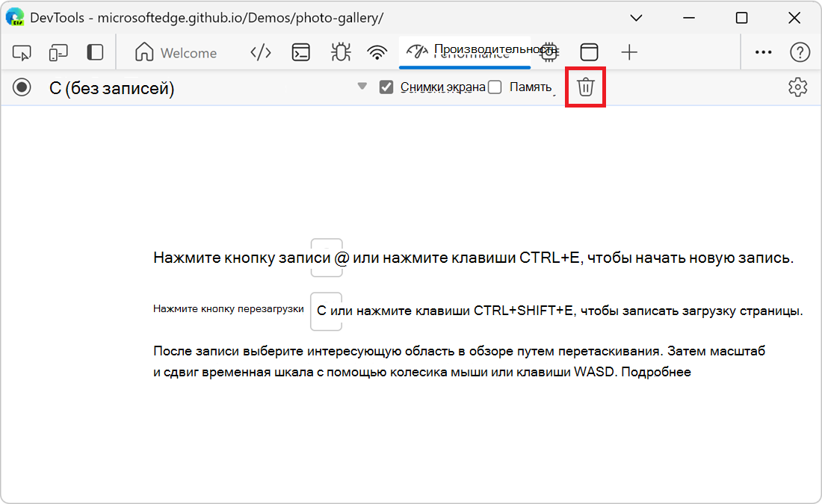Viewport: 822px width, 504px height.
Task: Open the Issues panel bug icon
Action: point(339,52)
